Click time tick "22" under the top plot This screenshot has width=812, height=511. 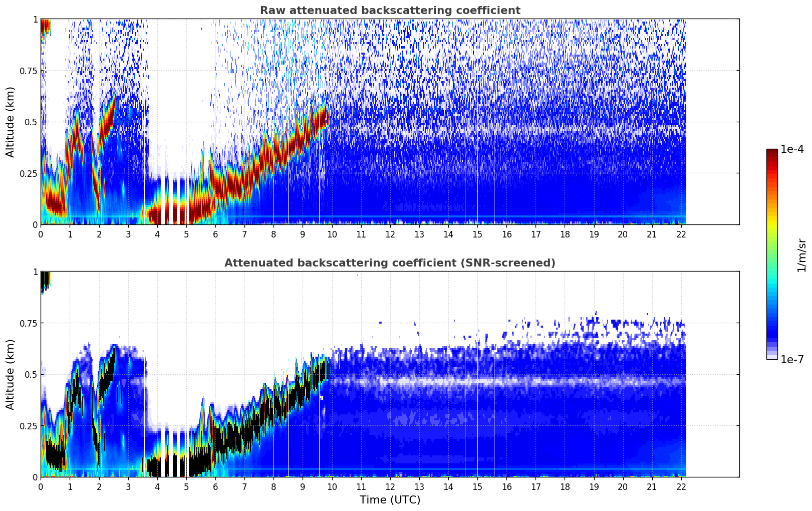pos(681,234)
